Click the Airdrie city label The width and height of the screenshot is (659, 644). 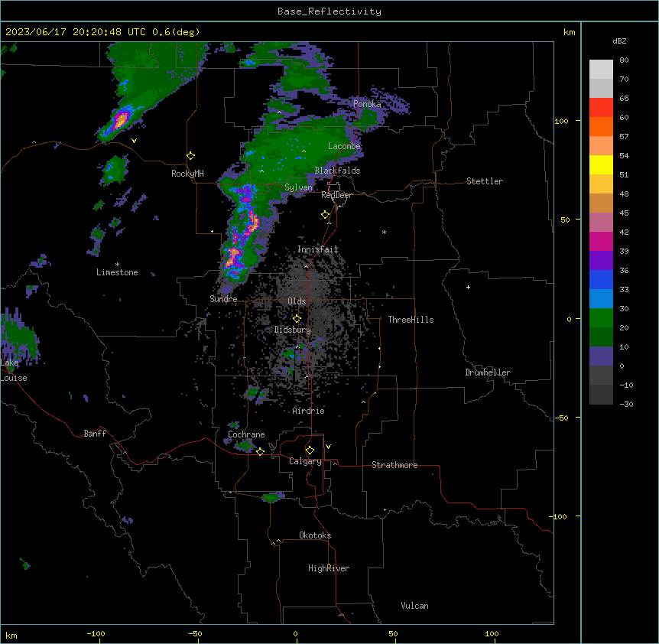point(308,411)
